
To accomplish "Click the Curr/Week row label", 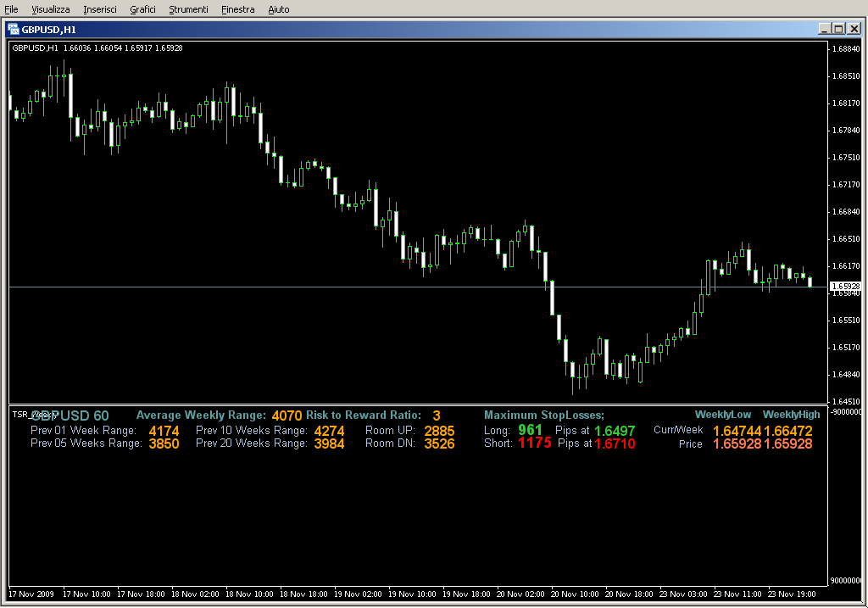I will [678, 430].
